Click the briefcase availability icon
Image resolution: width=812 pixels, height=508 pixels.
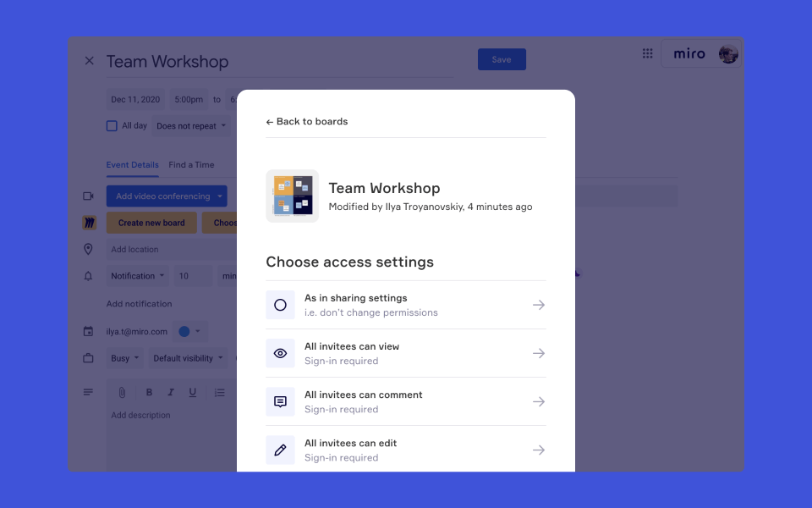tap(88, 358)
